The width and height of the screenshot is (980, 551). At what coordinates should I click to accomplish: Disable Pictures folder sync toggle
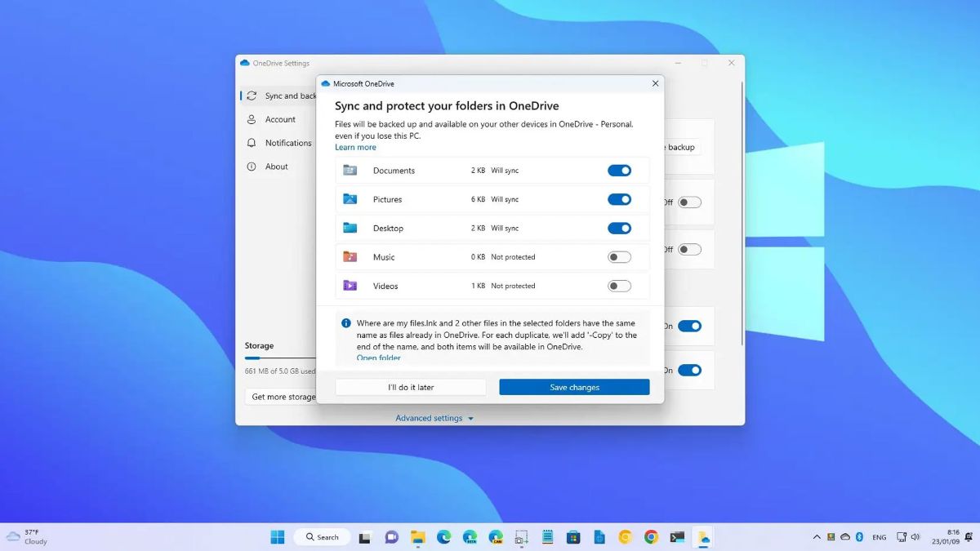coord(619,199)
